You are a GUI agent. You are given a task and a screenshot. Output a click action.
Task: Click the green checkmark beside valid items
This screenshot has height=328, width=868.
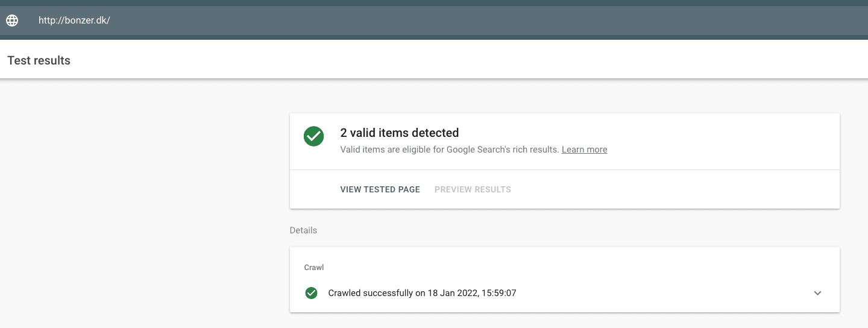point(313,137)
